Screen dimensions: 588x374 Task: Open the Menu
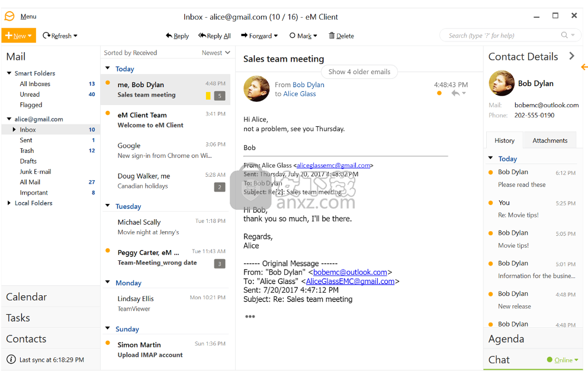28,17
